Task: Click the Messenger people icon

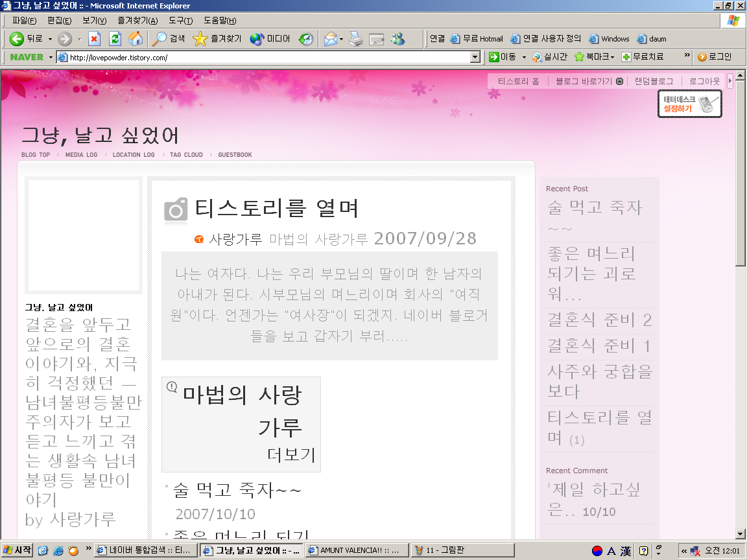Action: pos(397,39)
